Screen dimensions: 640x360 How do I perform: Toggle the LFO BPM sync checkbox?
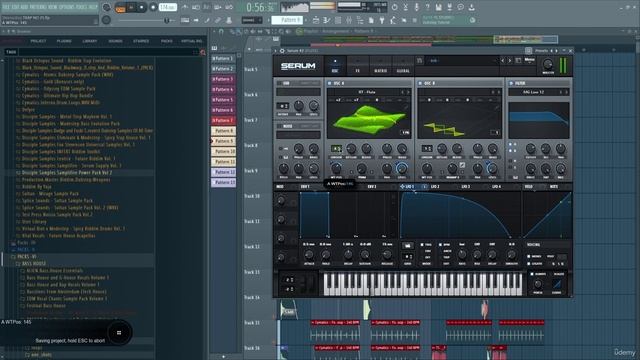point(440,245)
